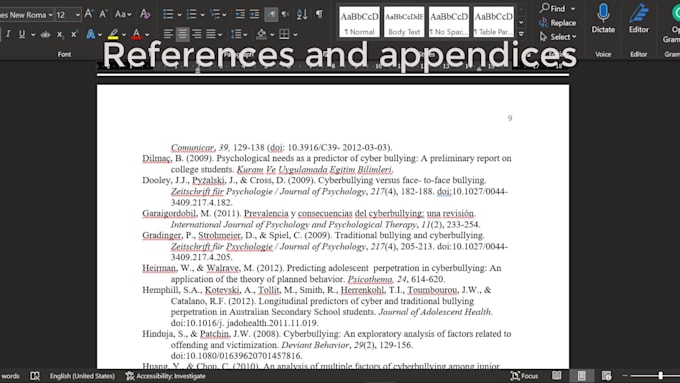Insert a multilevel list

pyautogui.click(x=215, y=14)
